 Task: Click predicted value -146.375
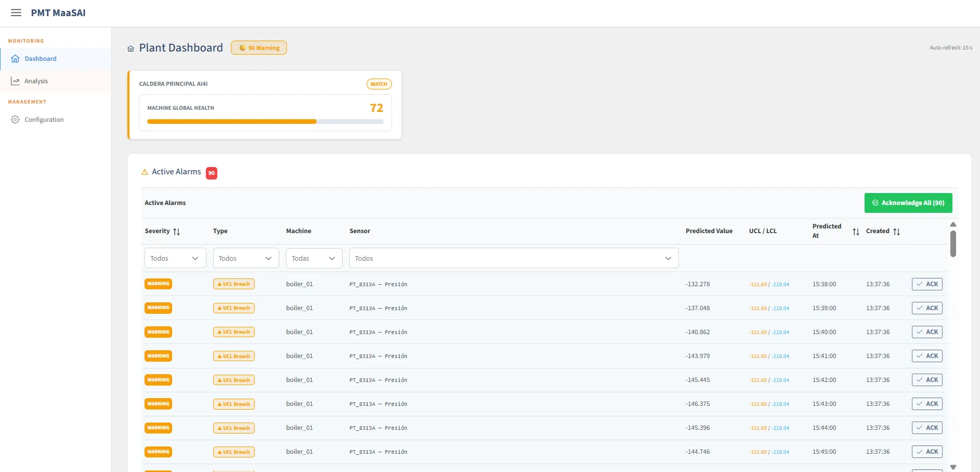click(x=698, y=404)
